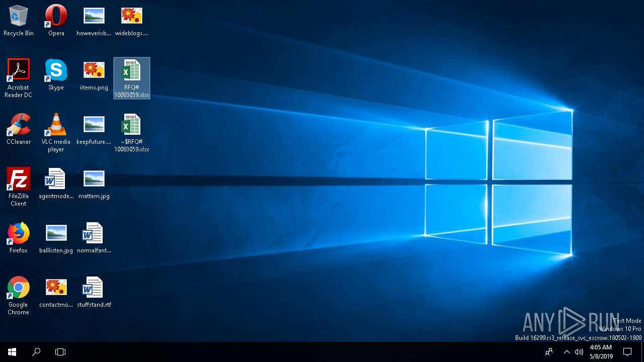
Task: Launch Skype desktop shortcut
Action: click(56, 75)
